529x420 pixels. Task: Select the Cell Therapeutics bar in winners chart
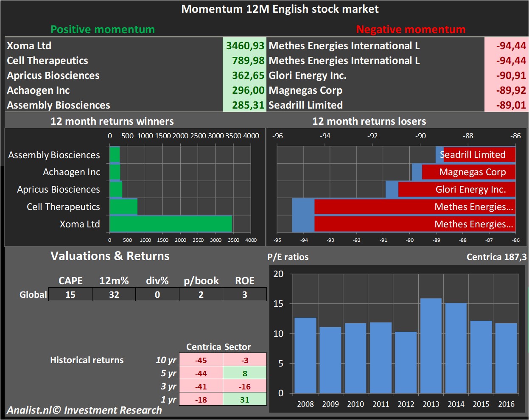pyautogui.click(x=123, y=207)
